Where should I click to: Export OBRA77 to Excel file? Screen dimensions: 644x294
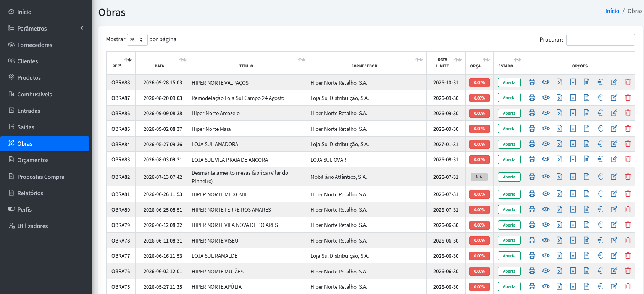tap(559, 255)
